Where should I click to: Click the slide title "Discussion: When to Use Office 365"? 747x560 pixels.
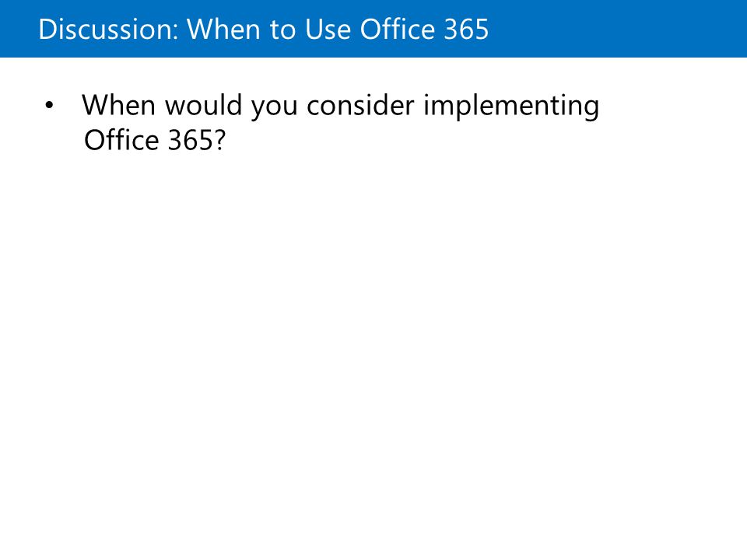click(264, 29)
